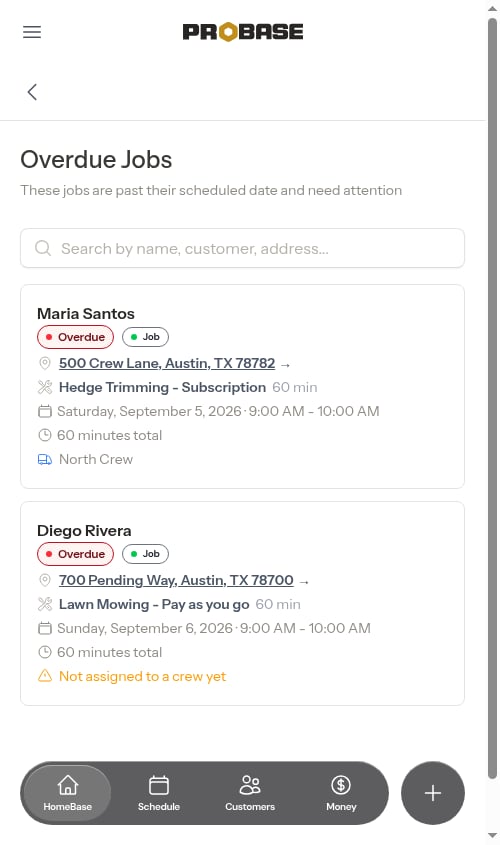This screenshot has width=500, height=845.
Task: Open the Money tab
Action: (x=341, y=793)
